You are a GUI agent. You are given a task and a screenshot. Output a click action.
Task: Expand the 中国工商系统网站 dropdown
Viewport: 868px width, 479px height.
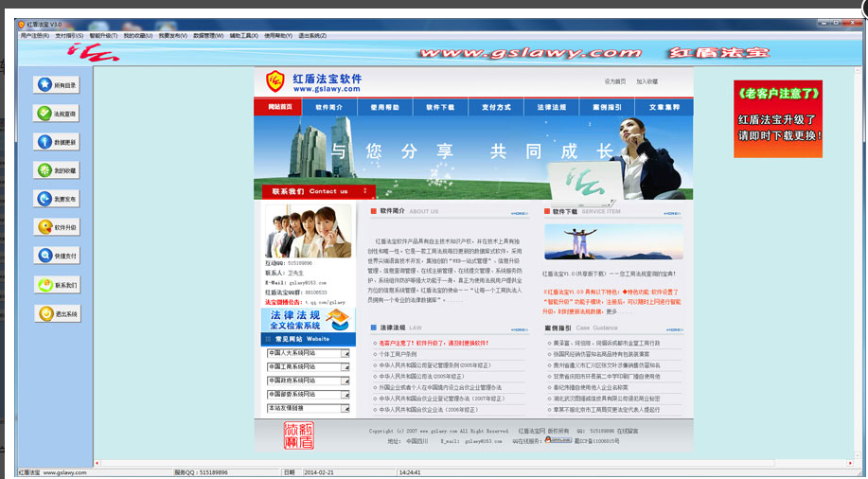click(345, 367)
